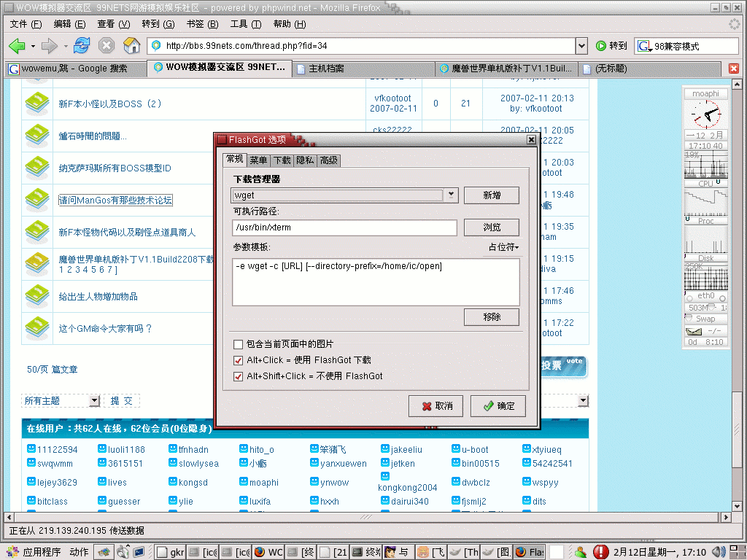
Task: Switch to the 主机档案 browser tab
Action: click(x=364, y=69)
